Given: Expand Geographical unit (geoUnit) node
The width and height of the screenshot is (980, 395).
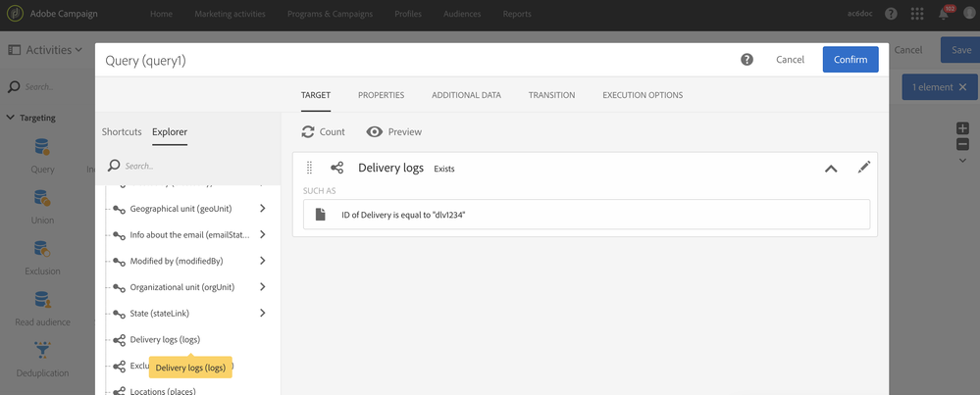Looking at the screenshot, I should [263, 209].
